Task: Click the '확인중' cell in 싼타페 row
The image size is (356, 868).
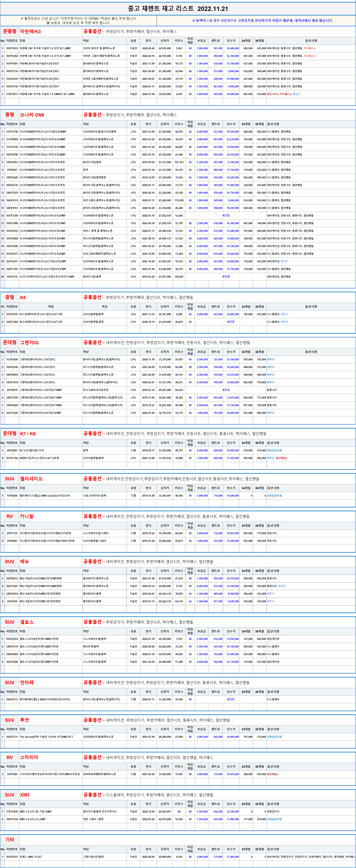Action: click(231, 699)
